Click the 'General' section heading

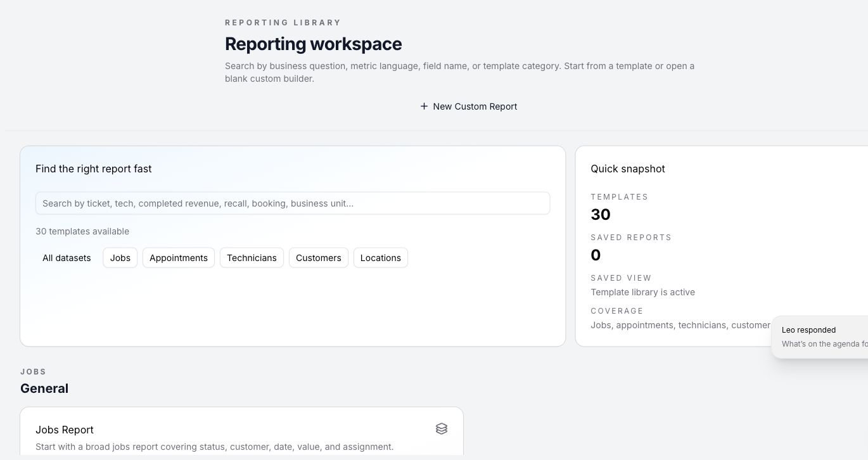coord(44,388)
